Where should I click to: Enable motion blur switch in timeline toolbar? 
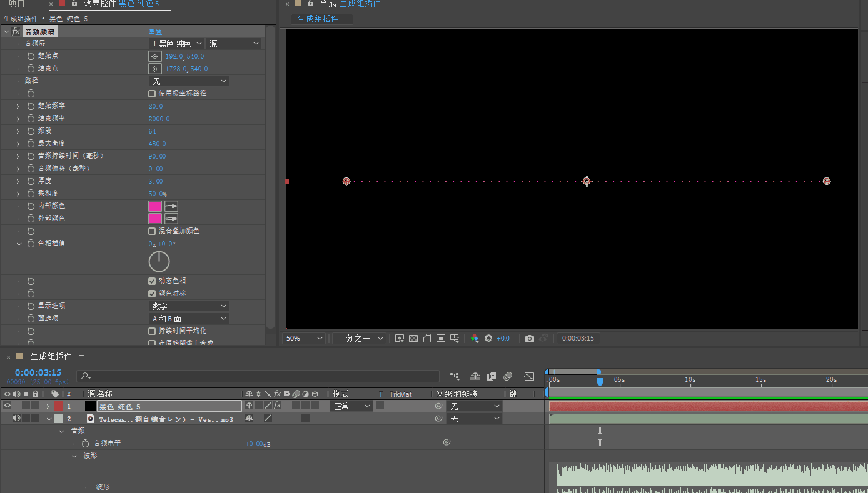(x=508, y=376)
